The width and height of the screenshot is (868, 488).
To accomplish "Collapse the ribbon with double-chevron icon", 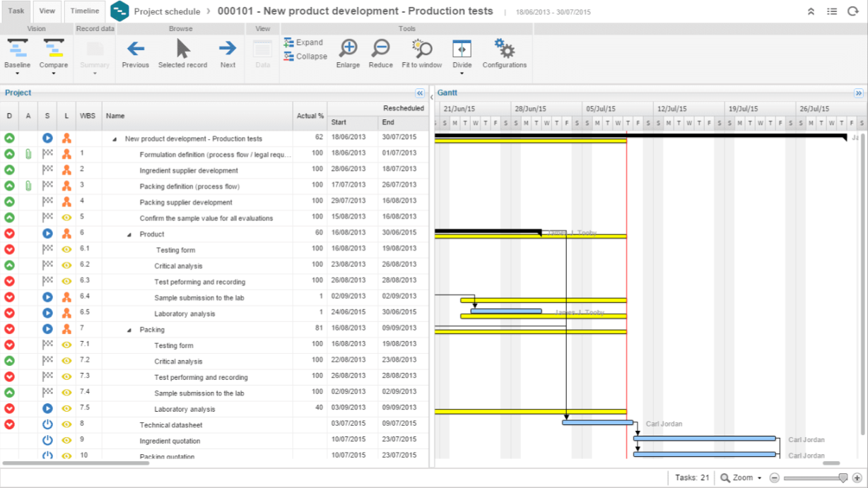I will pos(811,11).
